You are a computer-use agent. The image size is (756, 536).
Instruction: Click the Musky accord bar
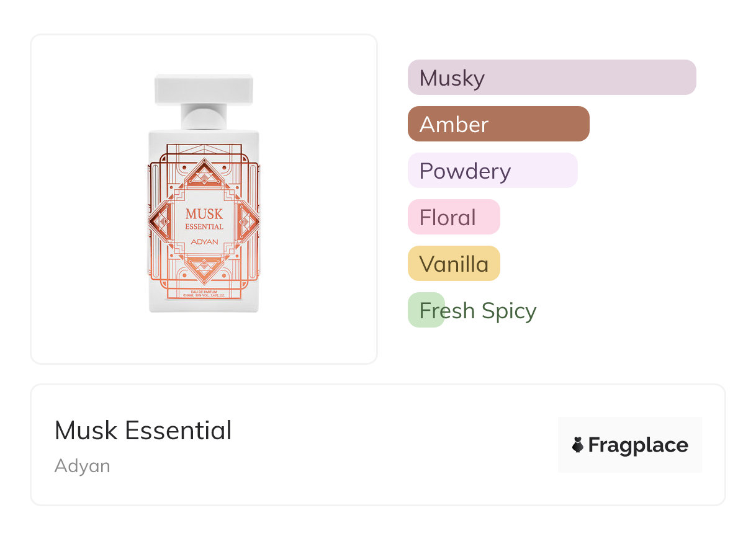551,78
